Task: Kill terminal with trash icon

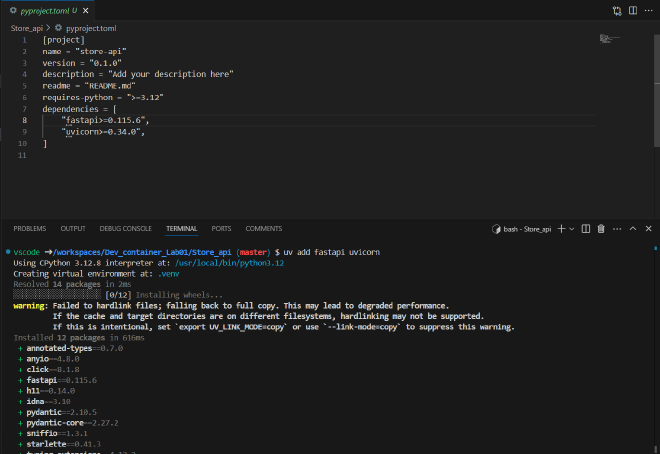Action: pyautogui.click(x=601, y=228)
